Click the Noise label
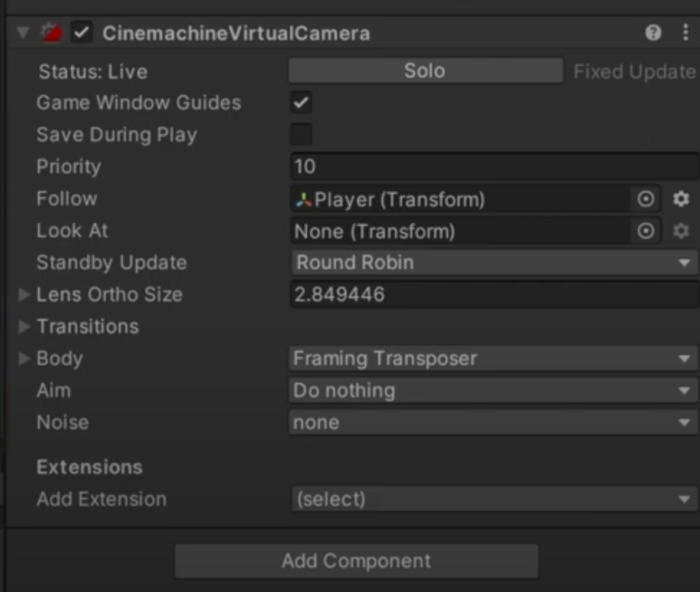Image resolution: width=700 pixels, height=592 pixels. [x=63, y=422]
